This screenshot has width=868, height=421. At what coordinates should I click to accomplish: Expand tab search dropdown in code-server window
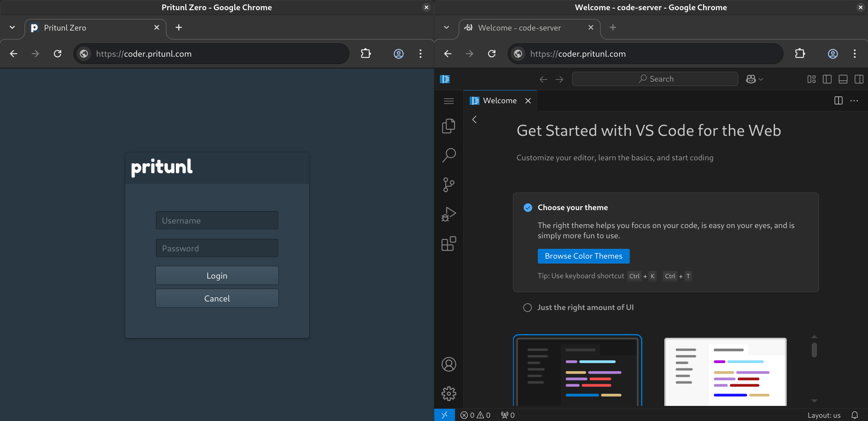pyautogui.click(x=446, y=27)
